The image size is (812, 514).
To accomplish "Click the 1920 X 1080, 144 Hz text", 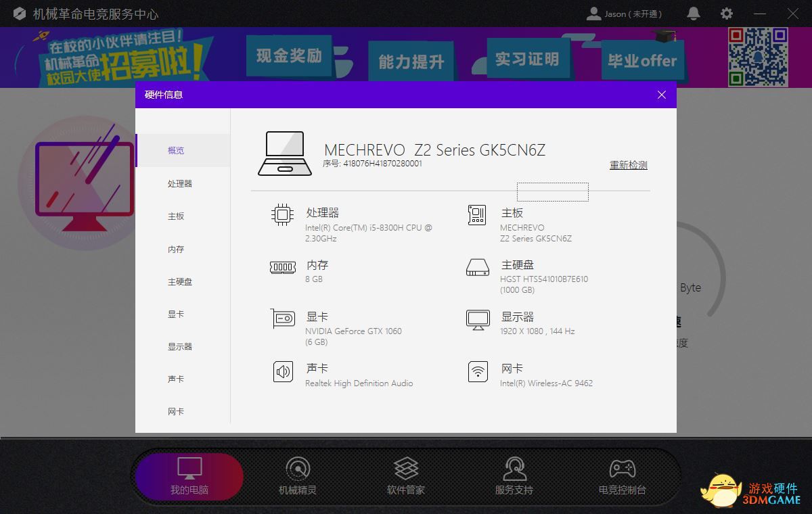I will pos(537,331).
